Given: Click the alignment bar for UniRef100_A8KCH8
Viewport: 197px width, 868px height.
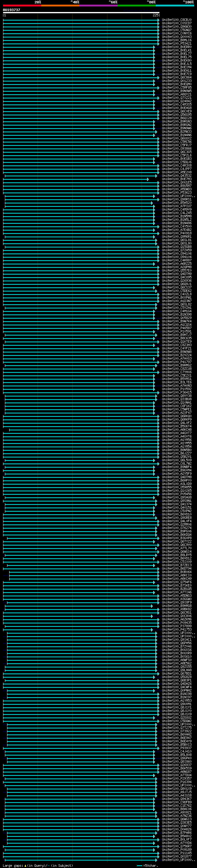Looking at the screenshot, I should 84,430.
